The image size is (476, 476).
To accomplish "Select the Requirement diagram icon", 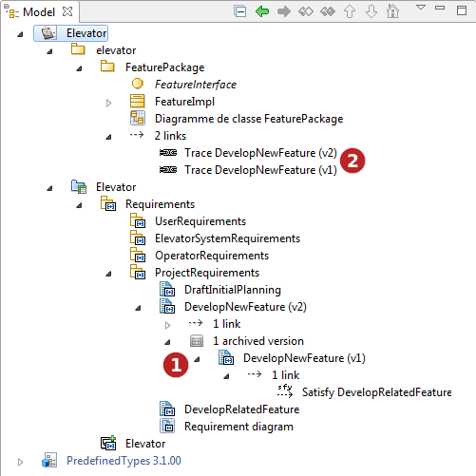I will (167, 426).
